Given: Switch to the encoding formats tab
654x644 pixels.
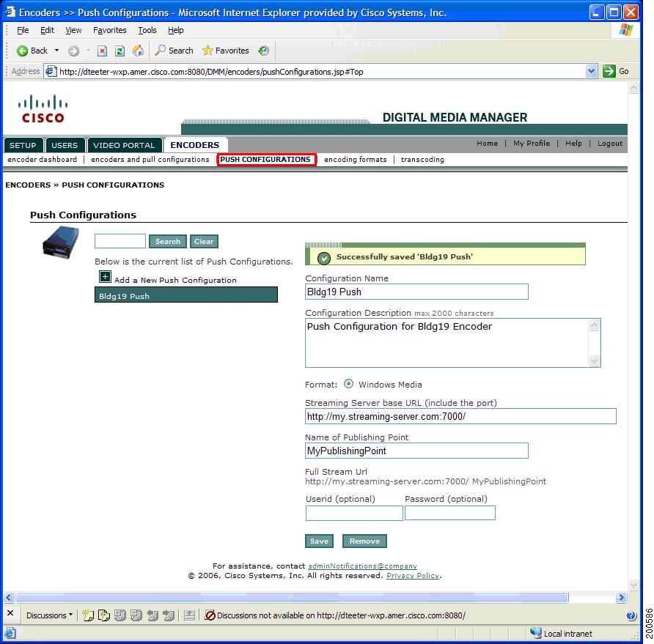Looking at the screenshot, I should click(x=355, y=159).
